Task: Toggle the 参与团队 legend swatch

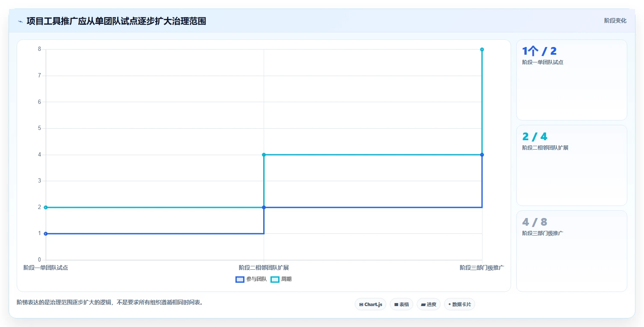Action: 240,280
